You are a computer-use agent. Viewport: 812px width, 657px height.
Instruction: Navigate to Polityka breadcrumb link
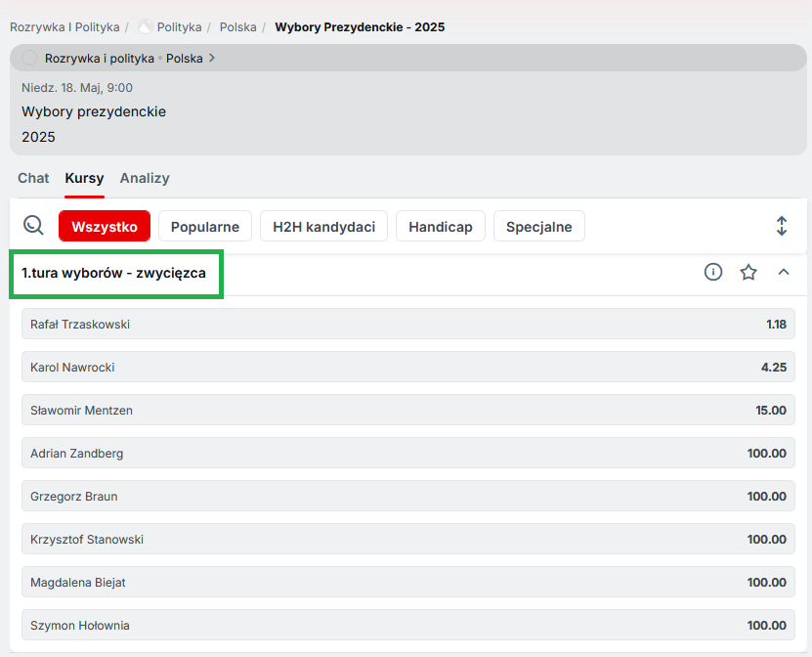179,27
